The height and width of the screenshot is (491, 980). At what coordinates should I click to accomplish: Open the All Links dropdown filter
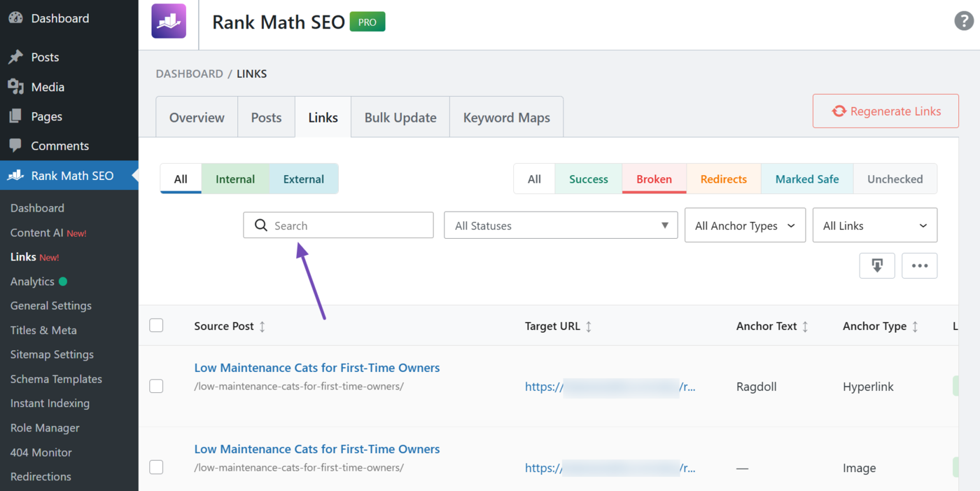pos(874,225)
